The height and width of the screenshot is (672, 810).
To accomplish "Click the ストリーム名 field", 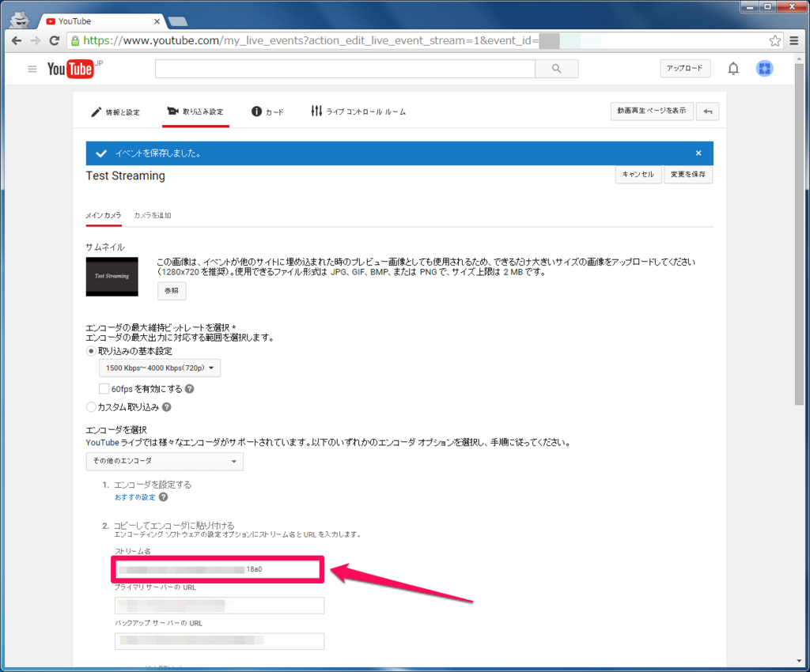I will 218,569.
